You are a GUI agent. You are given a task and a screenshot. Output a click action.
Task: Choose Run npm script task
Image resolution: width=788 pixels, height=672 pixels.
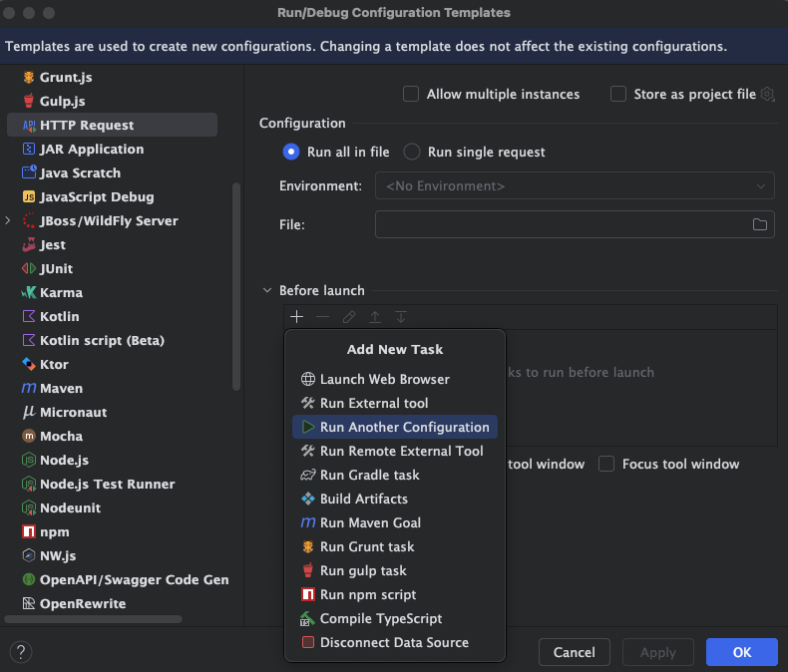[395, 594]
